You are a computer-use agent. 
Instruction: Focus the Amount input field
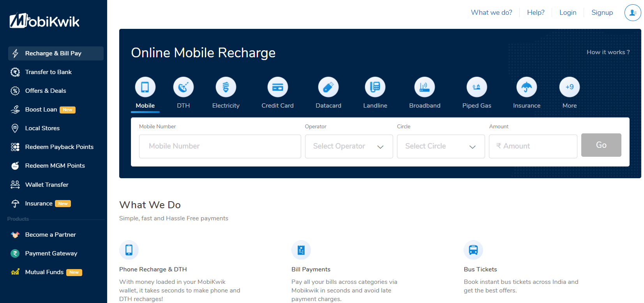pos(533,146)
